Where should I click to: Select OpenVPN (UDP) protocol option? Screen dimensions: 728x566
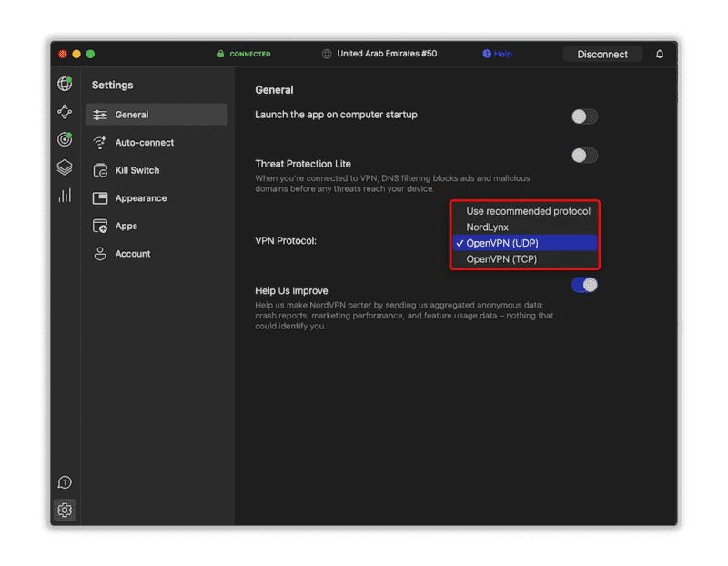click(525, 243)
